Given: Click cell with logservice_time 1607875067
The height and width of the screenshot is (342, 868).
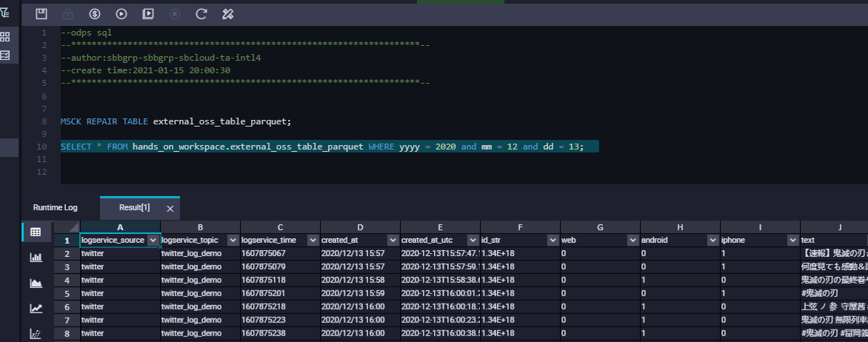Looking at the screenshot, I should (280, 253).
